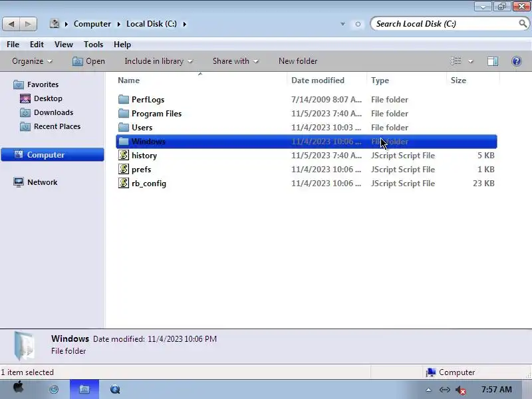Select the Program Files folder icon
The width and height of the screenshot is (532, 399).
[124, 113]
